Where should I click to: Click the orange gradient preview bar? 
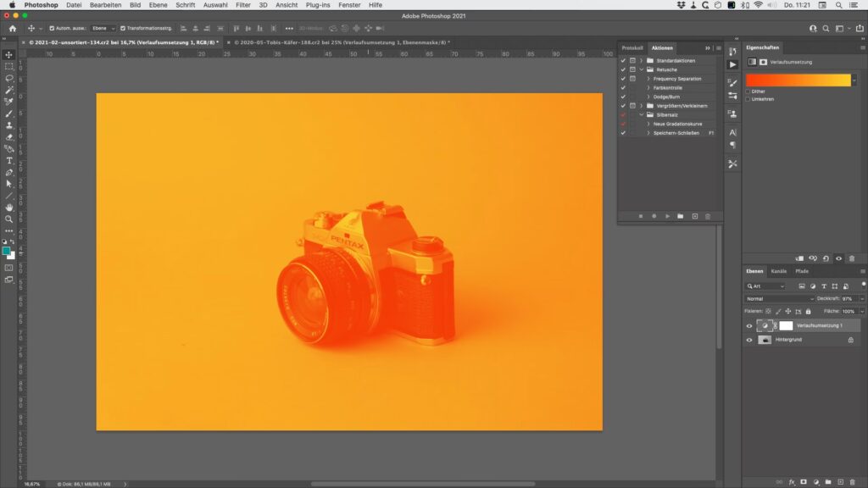[798, 80]
